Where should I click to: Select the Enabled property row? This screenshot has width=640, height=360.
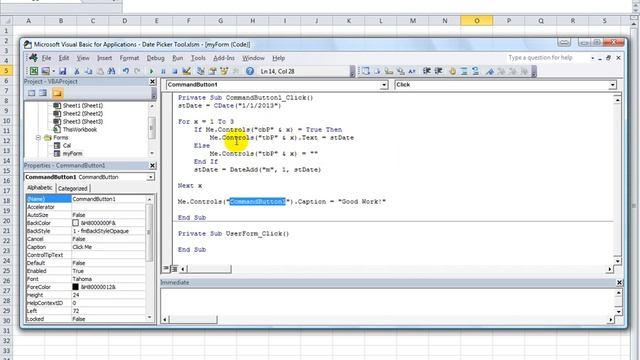click(x=86, y=271)
